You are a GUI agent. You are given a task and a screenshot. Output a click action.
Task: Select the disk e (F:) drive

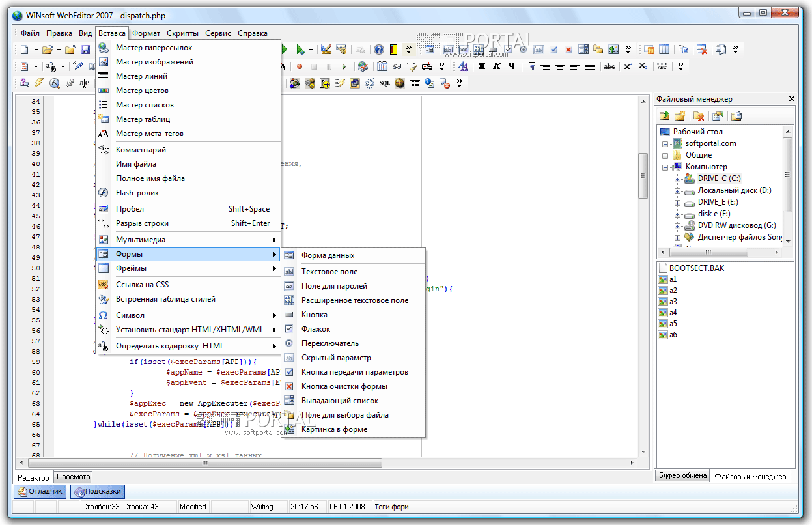pyautogui.click(x=714, y=214)
